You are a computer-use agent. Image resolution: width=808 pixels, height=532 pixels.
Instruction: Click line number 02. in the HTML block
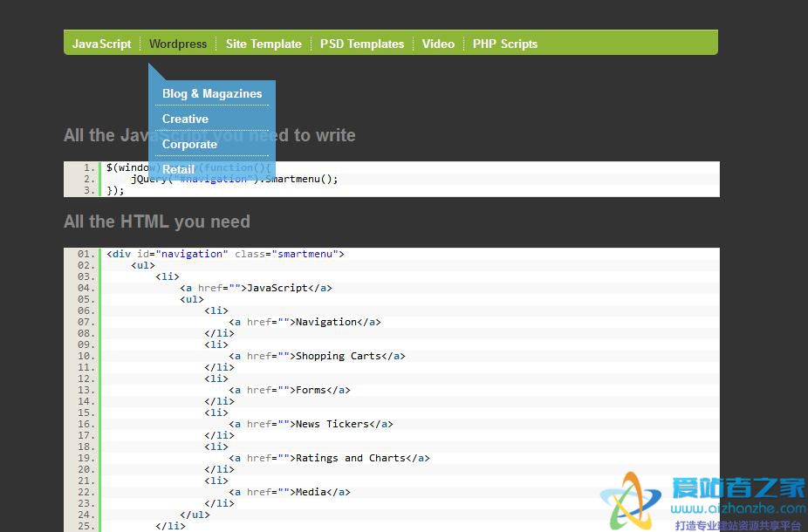(x=86, y=265)
